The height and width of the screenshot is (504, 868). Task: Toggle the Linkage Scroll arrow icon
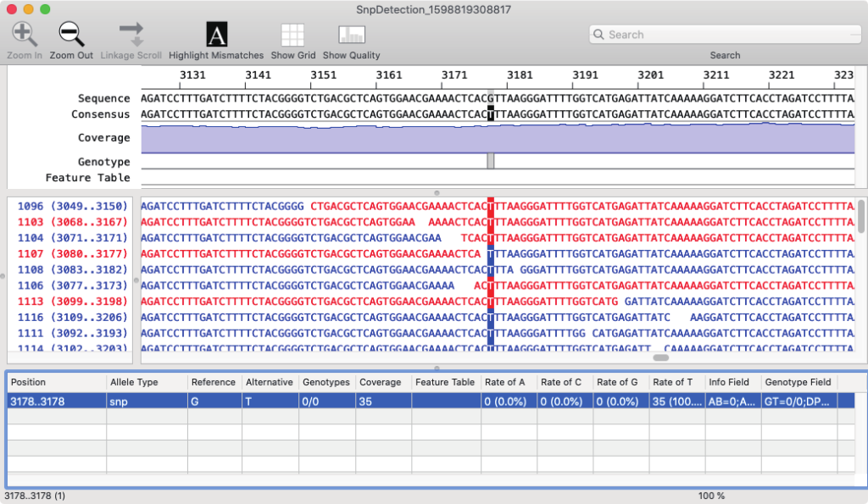[x=131, y=34]
